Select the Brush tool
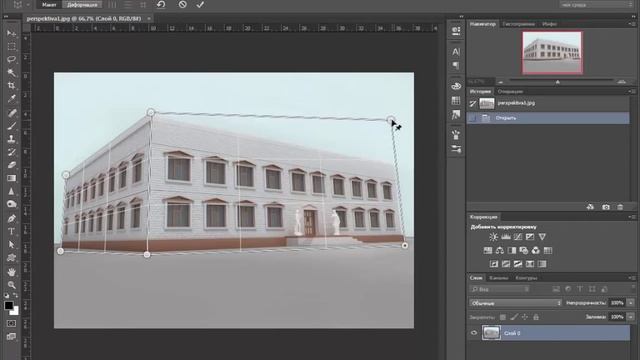Screen dimensions: 640x360 [11, 126]
